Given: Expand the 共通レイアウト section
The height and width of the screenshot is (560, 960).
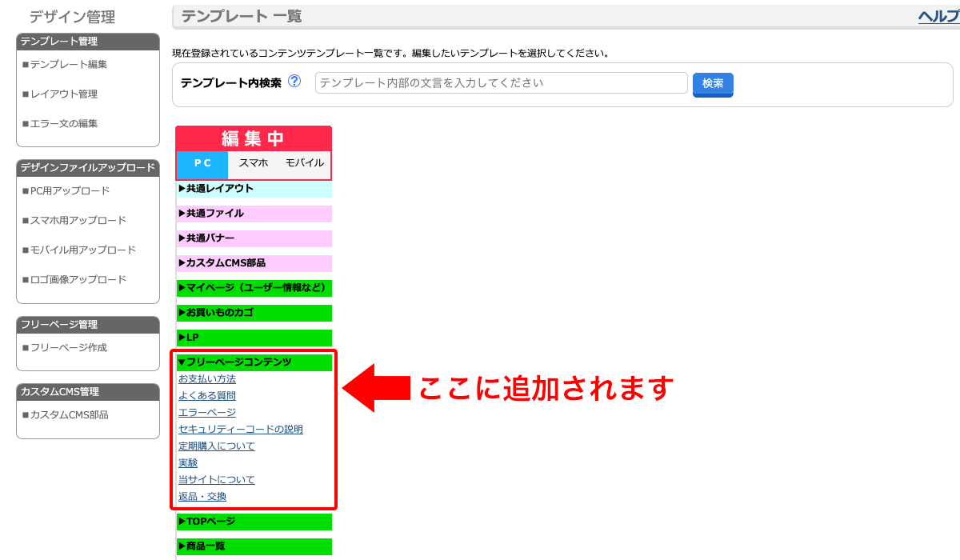Looking at the screenshot, I should coord(216,189).
